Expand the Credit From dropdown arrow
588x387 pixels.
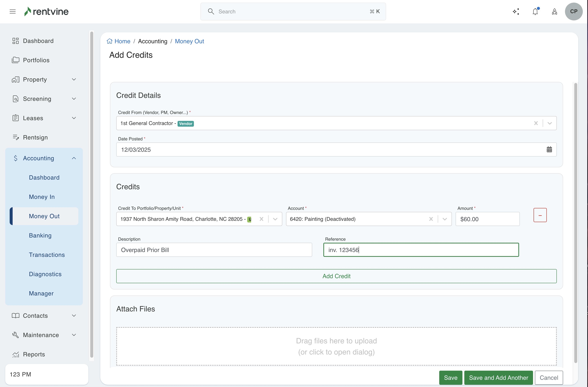coord(549,123)
